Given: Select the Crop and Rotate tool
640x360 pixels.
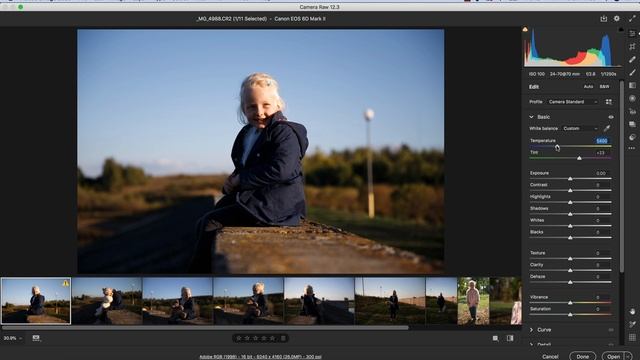Looking at the screenshot, I should pos(632,47).
